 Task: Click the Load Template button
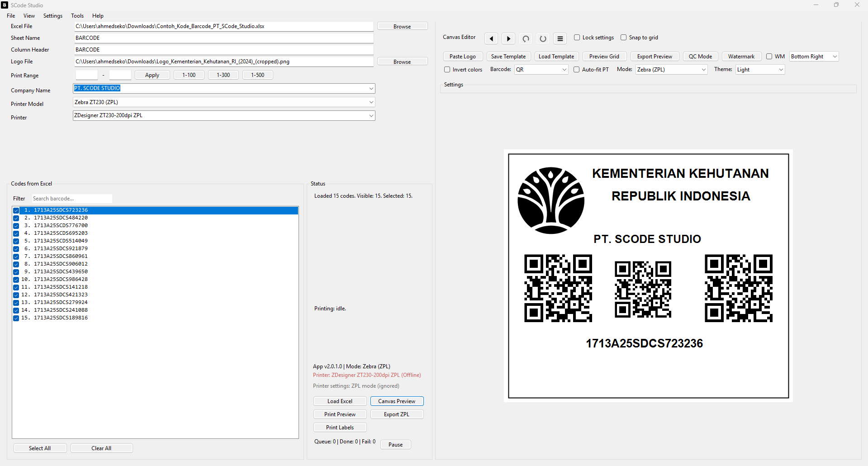556,57
